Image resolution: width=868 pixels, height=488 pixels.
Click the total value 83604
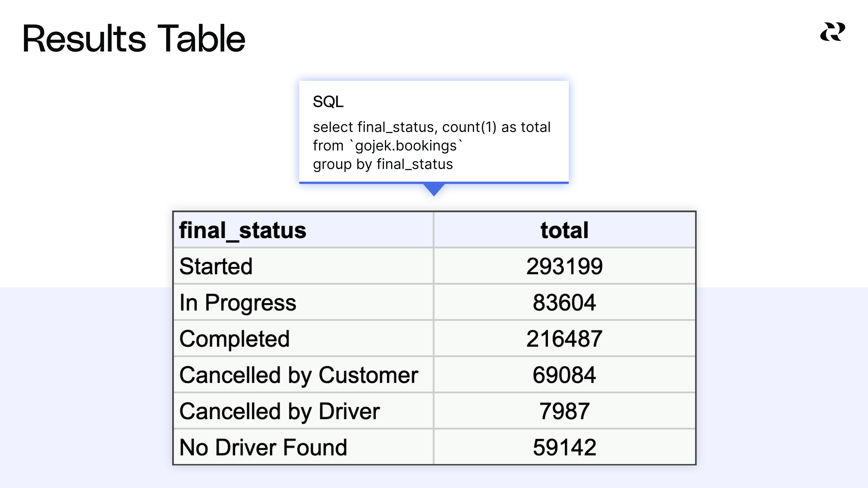coord(564,303)
